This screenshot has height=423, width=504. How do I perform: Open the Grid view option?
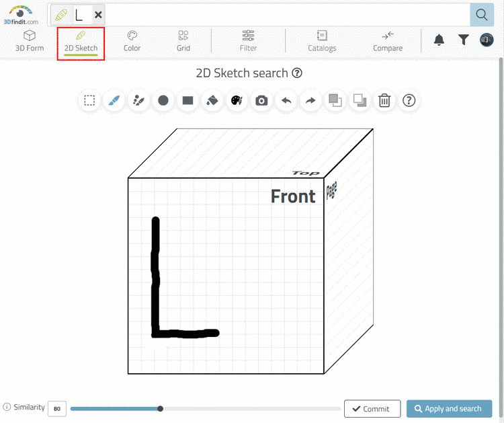pyautogui.click(x=183, y=41)
